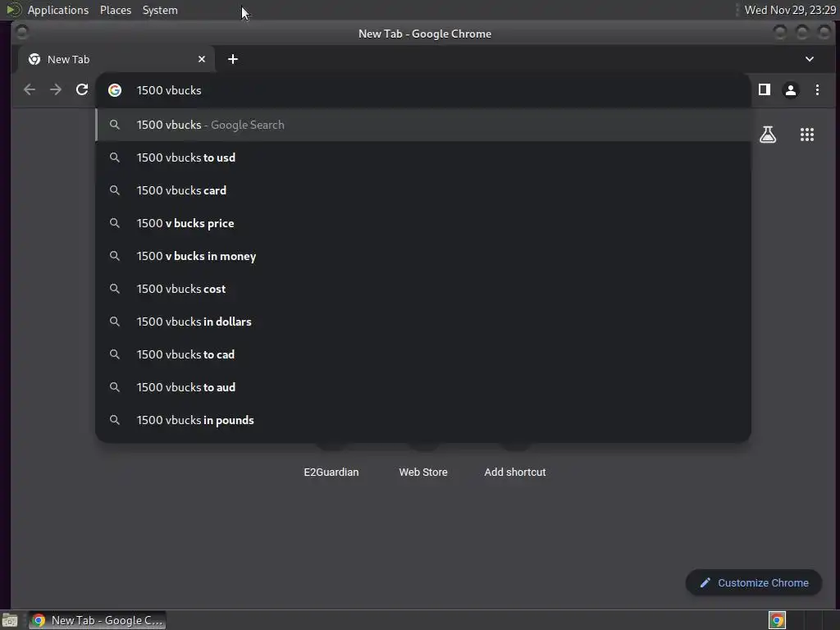The image size is (840, 630).
Task: Select suggestion 1500 vbucks to cad
Action: [423, 354]
